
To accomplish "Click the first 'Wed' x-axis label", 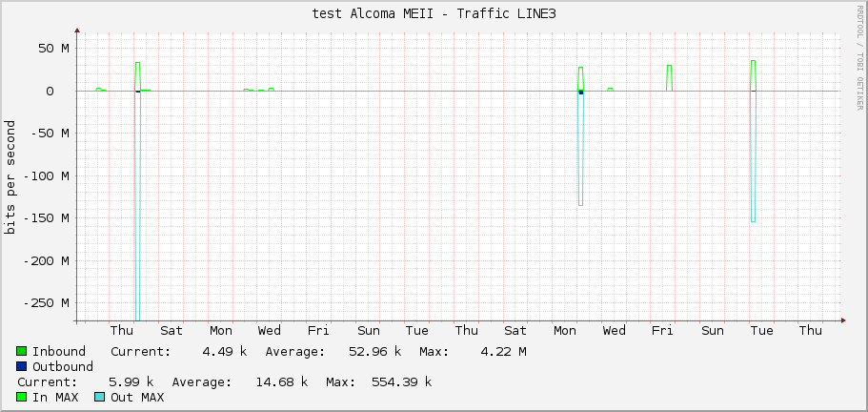I will click(x=270, y=331).
